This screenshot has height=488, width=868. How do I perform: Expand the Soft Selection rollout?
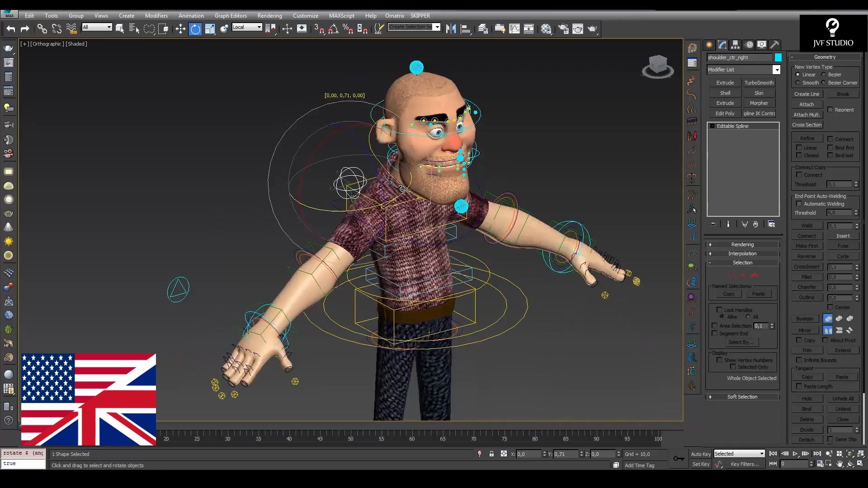coord(711,397)
